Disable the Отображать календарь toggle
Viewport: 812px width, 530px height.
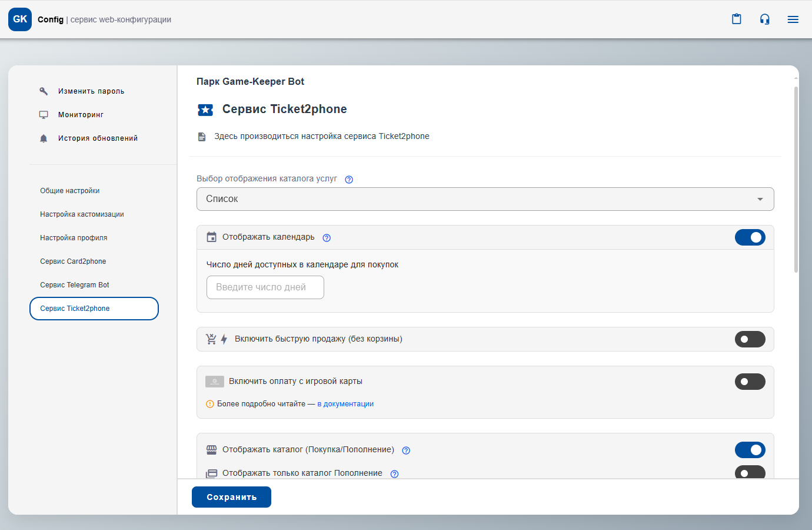point(750,237)
